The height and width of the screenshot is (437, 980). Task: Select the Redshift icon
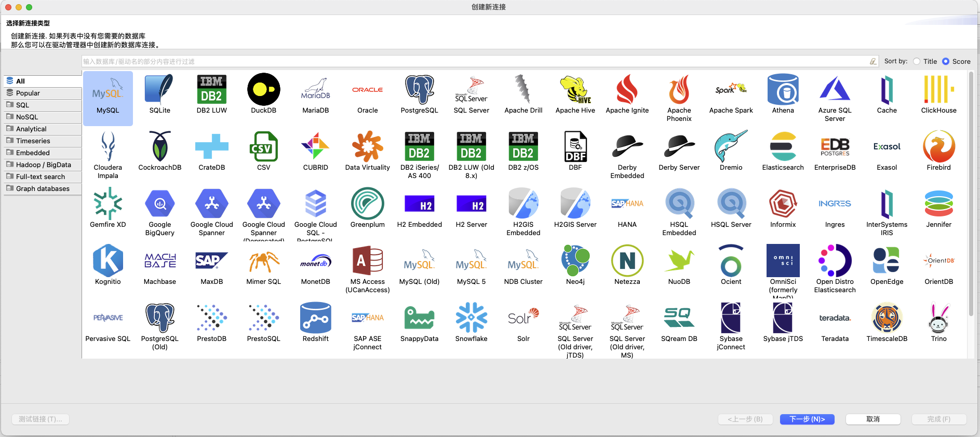(316, 318)
